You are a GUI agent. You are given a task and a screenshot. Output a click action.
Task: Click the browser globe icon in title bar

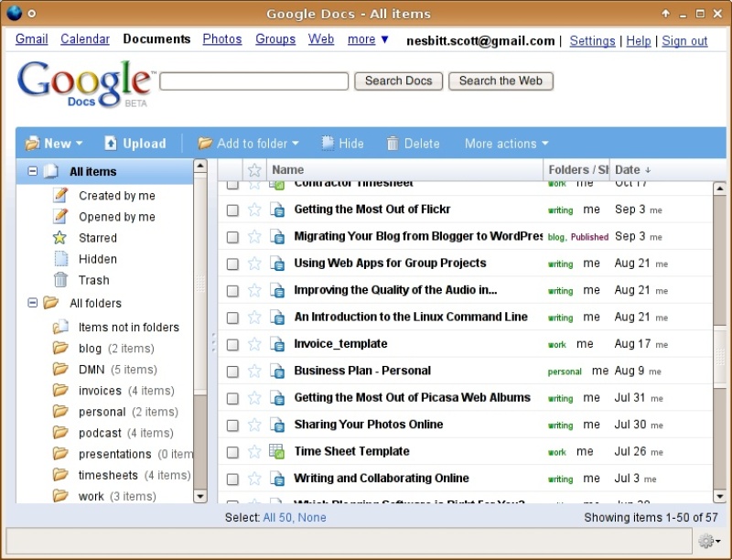point(14,13)
